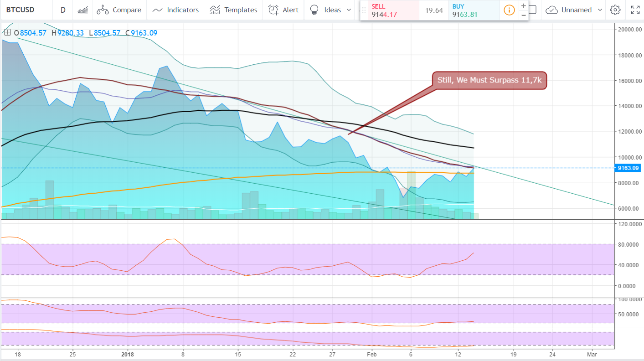Click the 19 date label on time axis

click(x=513, y=354)
